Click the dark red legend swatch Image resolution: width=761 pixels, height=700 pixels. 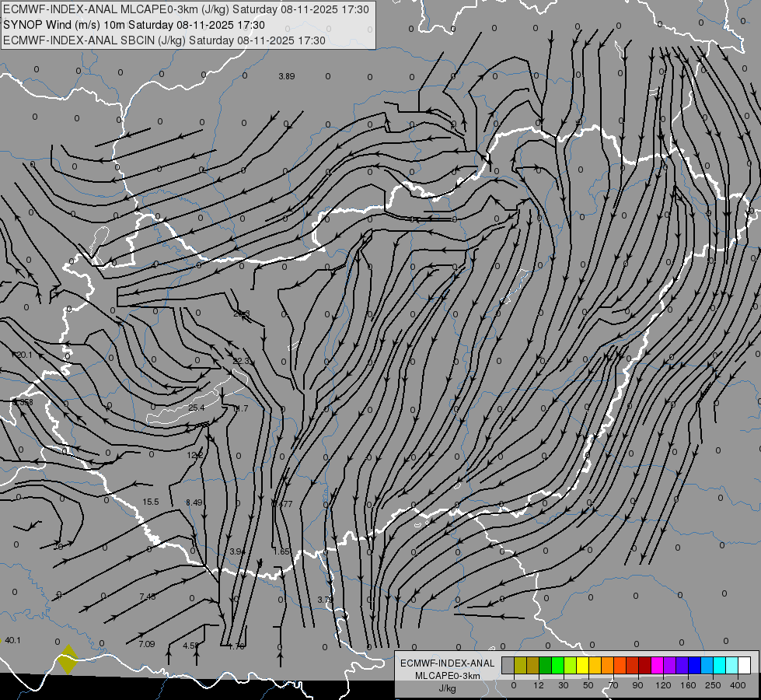tap(644, 665)
